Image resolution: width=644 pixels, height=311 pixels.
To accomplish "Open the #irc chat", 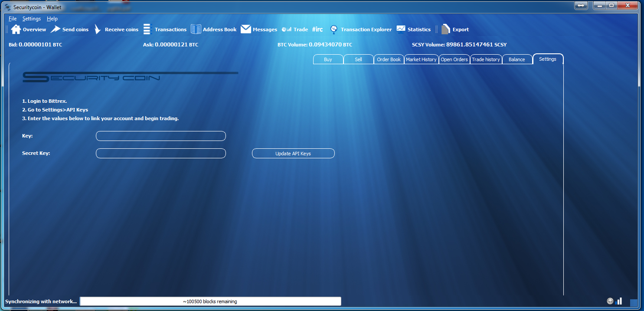I will [x=317, y=29].
